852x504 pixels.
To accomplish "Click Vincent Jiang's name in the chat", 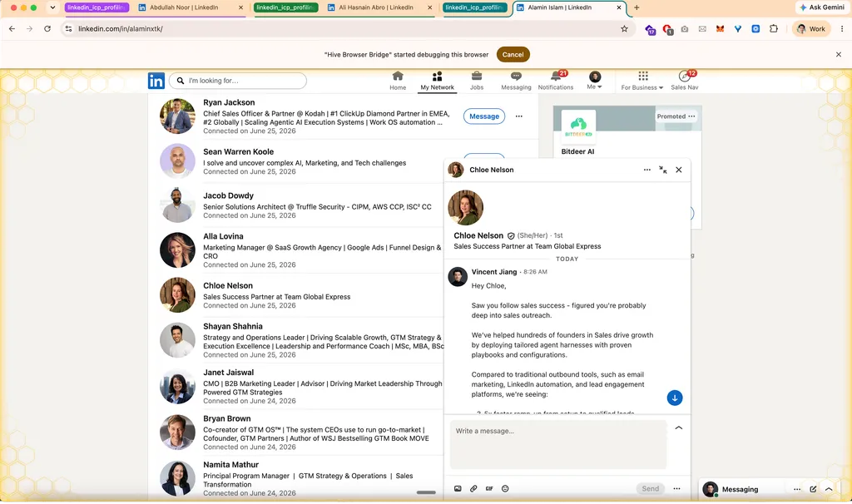I will (x=494, y=272).
